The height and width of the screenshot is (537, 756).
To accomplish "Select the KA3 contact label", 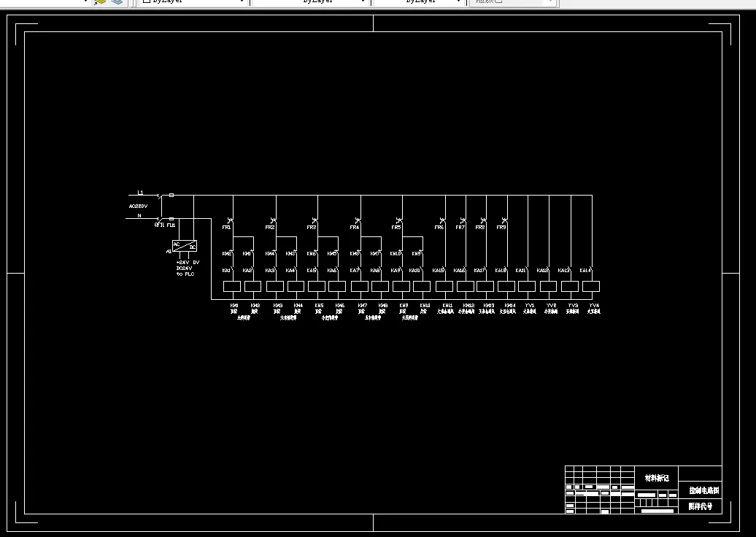I will 270,271.
